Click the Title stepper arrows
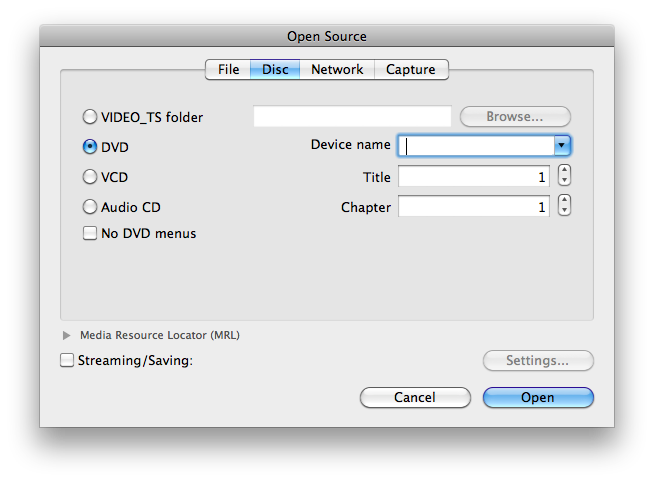The image size is (654, 482). 564,177
